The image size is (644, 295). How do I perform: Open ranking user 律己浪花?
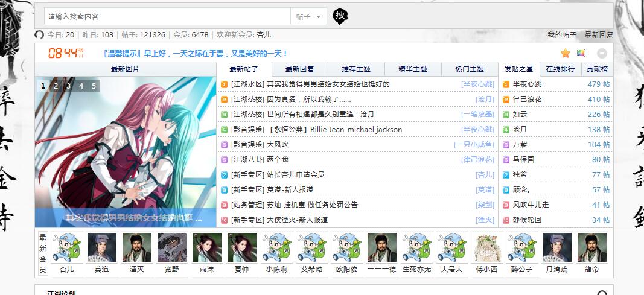[527, 100]
